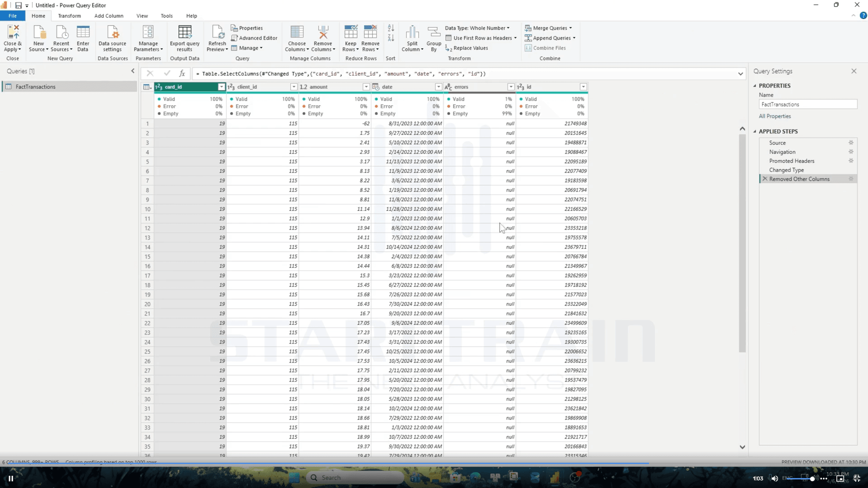The width and height of the screenshot is (868, 488).
Task: Open Source step settings gear
Action: pos(851,142)
